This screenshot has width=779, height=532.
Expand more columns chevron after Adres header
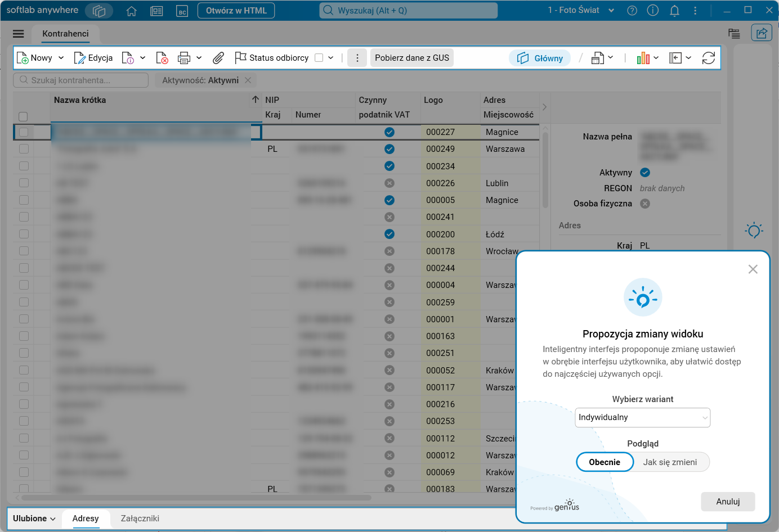point(544,107)
